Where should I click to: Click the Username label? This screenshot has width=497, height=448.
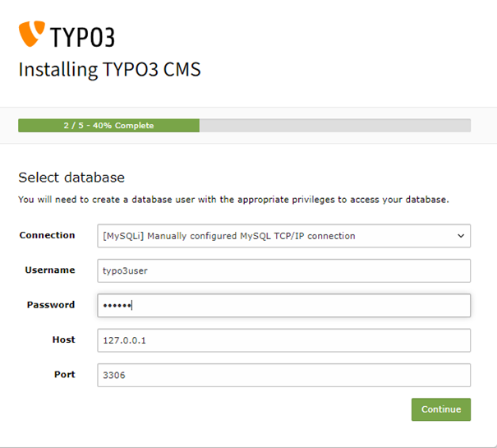click(x=50, y=270)
